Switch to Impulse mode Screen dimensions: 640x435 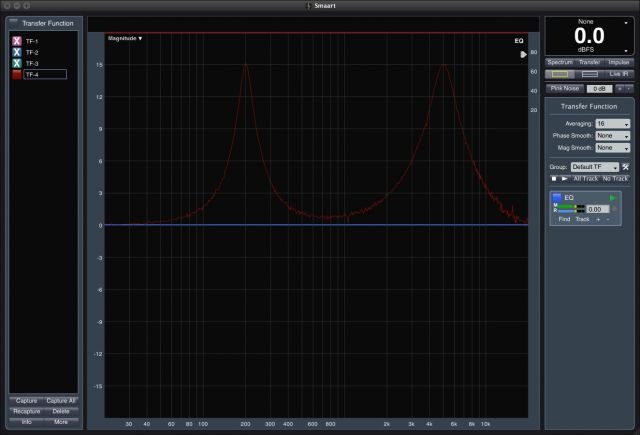(619, 62)
